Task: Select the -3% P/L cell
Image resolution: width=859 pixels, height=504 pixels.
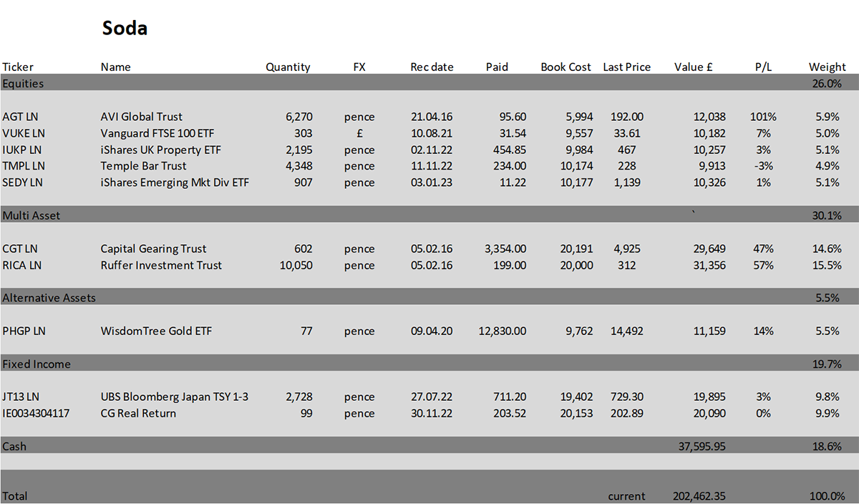Action: [x=763, y=166]
